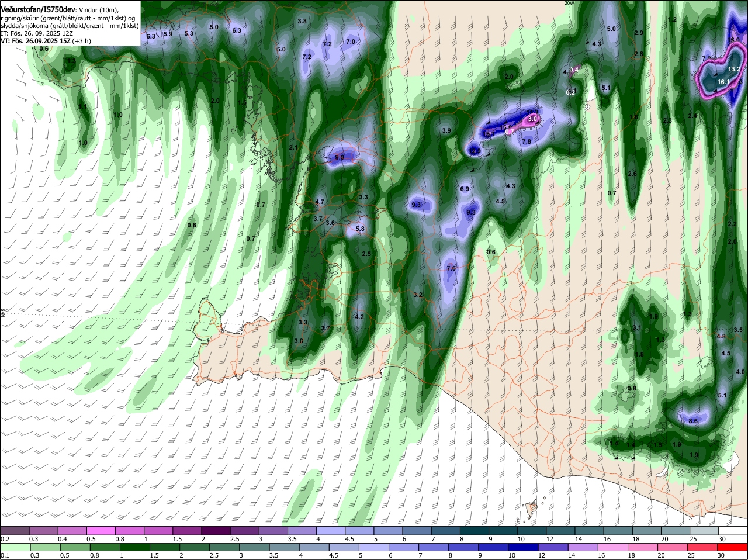Screen dimensions: 748x560
Task: Pick the dark purple 2 swatch in upper legend
Action: 216,530
